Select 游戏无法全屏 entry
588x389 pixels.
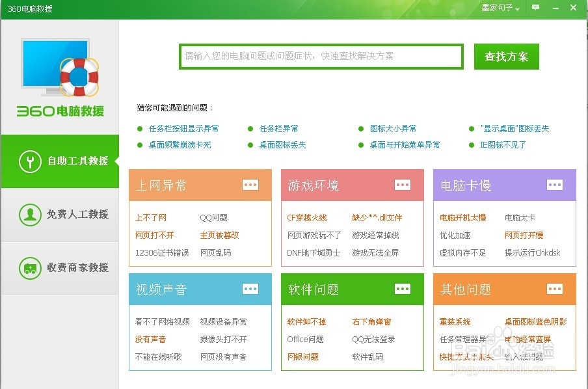(x=375, y=253)
